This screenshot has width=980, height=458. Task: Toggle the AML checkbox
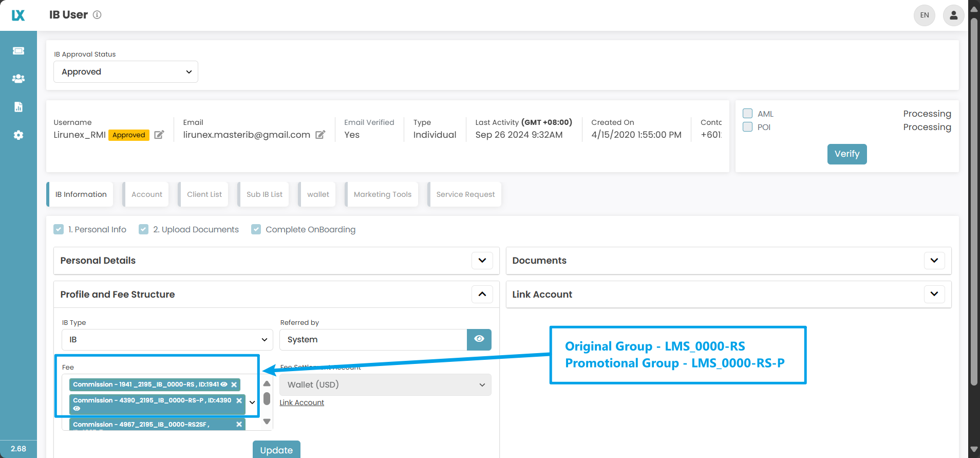[x=748, y=114]
